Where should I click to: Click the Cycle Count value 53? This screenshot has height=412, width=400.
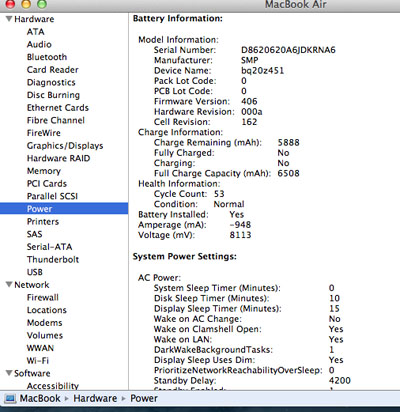[x=219, y=194]
